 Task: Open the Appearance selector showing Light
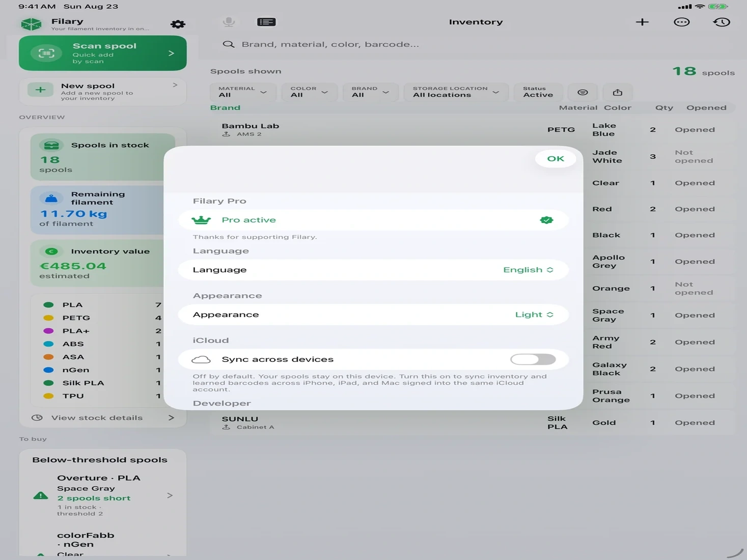(534, 315)
